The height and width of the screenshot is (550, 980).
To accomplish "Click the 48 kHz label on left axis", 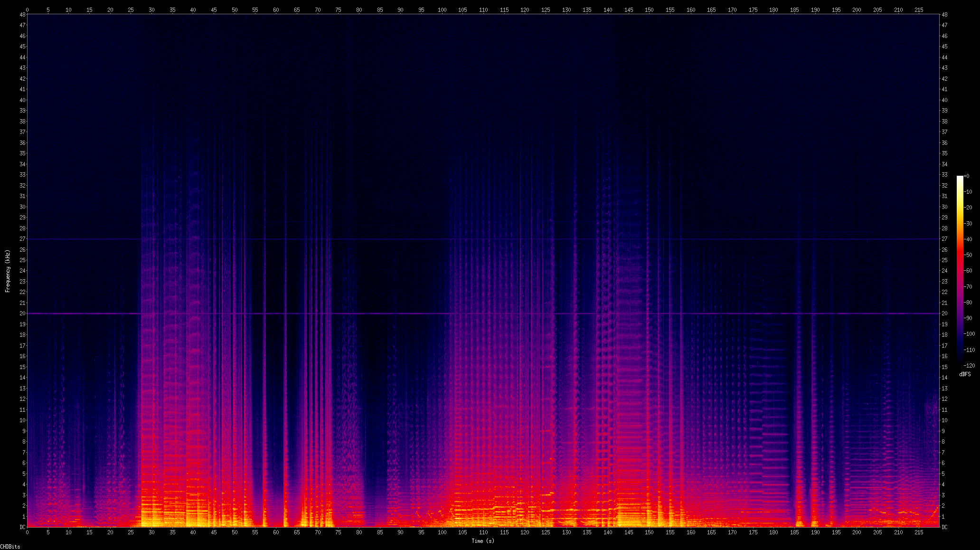I will (x=22, y=14).
